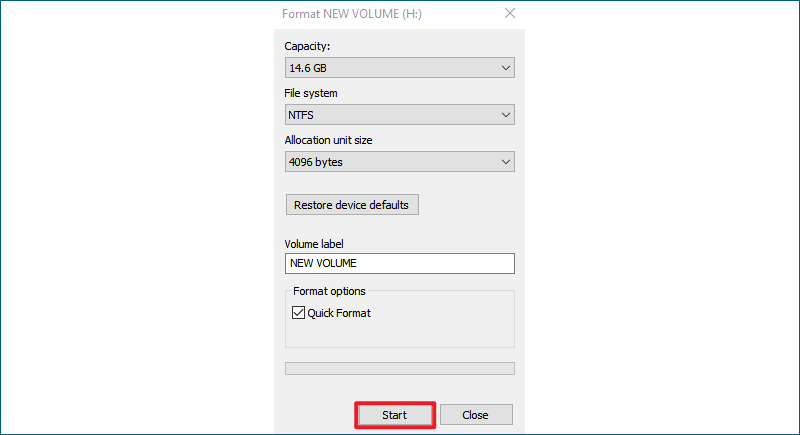Dismiss dialog with the Close button
Screen dimensions: 800x435
tap(476, 415)
